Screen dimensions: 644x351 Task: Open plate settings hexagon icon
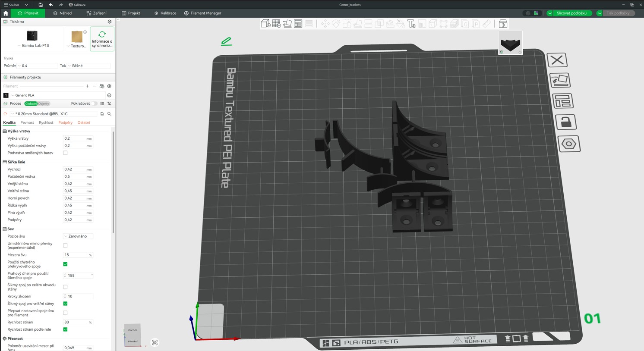569,144
